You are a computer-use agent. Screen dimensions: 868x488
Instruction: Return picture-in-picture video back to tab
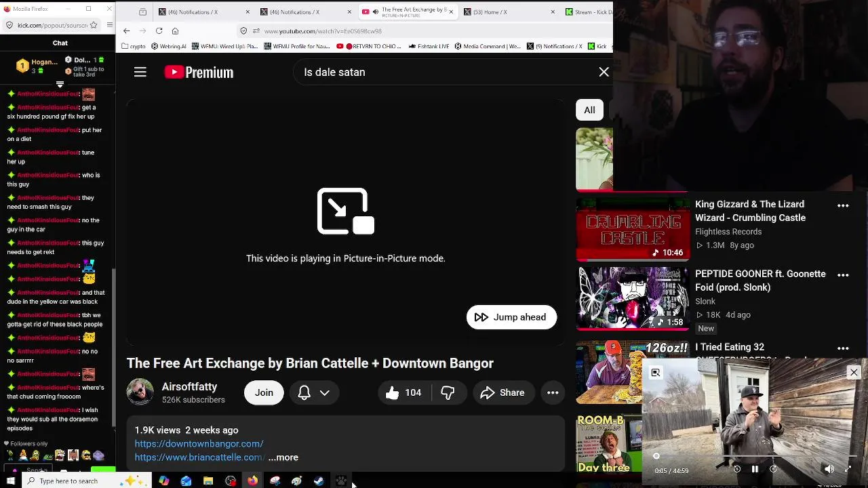click(656, 372)
